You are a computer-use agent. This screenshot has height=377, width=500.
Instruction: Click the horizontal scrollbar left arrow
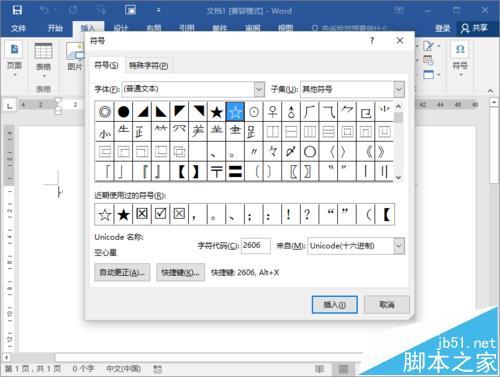point(6,357)
